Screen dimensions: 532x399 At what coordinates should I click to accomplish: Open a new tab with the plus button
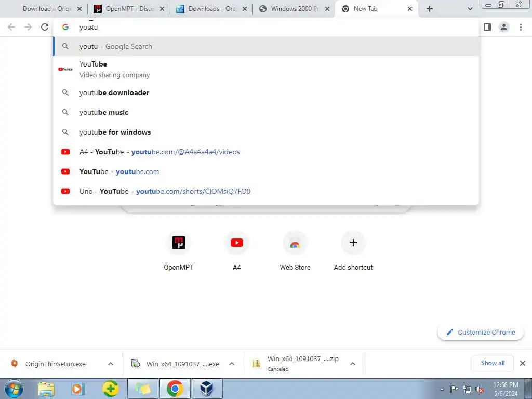pyautogui.click(x=430, y=9)
